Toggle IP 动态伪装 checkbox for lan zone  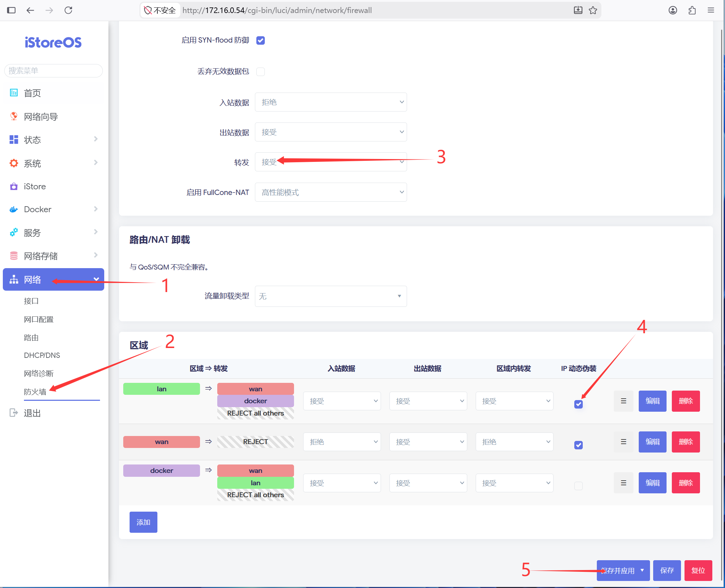click(x=579, y=404)
